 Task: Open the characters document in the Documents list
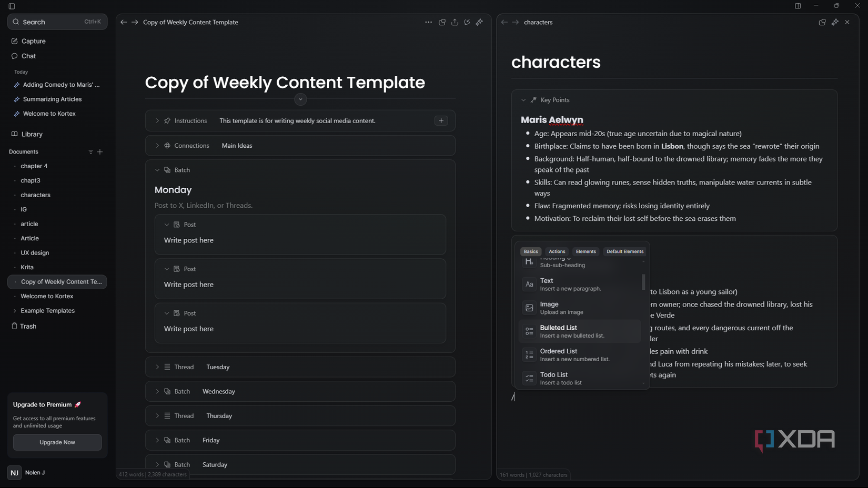[x=35, y=195]
